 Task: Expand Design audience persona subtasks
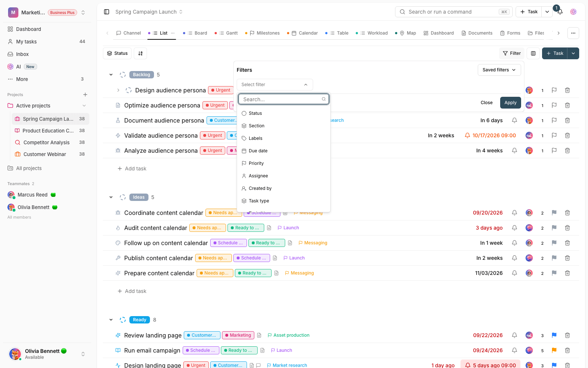[x=118, y=90]
